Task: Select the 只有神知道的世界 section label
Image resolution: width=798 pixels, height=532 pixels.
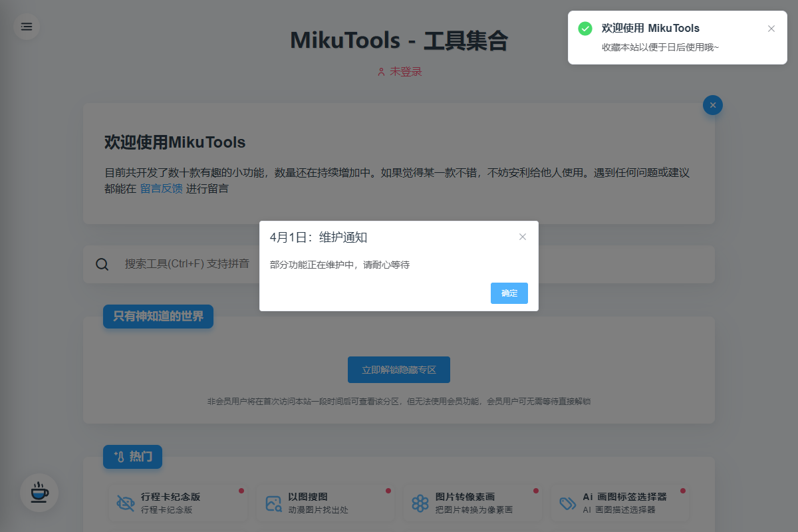Action: pyautogui.click(x=158, y=317)
